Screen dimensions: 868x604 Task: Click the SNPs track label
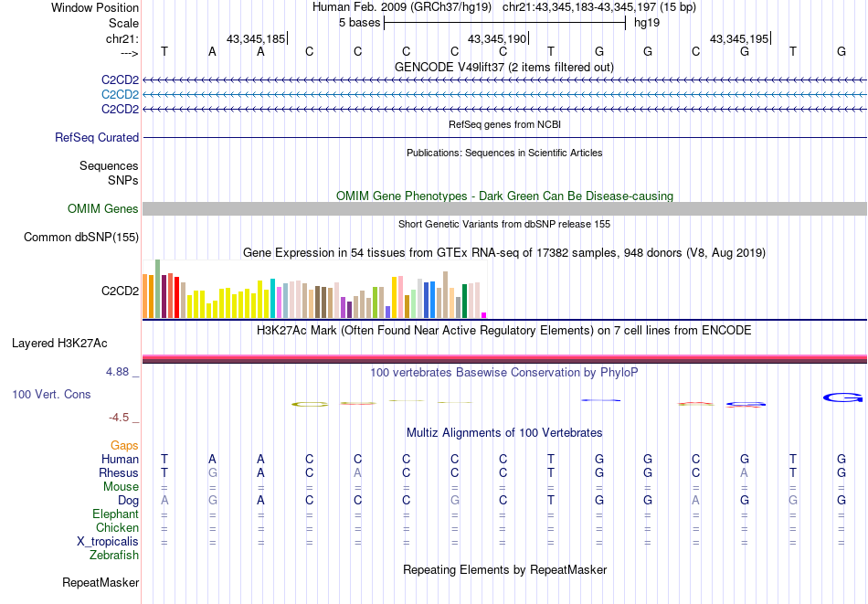coord(123,180)
